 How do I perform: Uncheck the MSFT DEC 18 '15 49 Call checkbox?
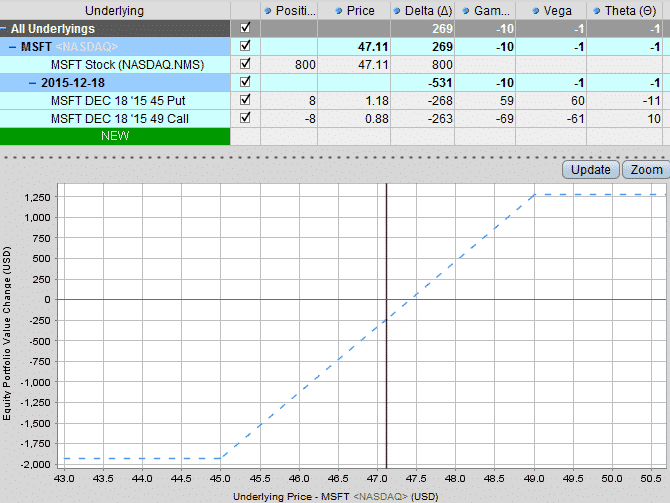click(245, 118)
